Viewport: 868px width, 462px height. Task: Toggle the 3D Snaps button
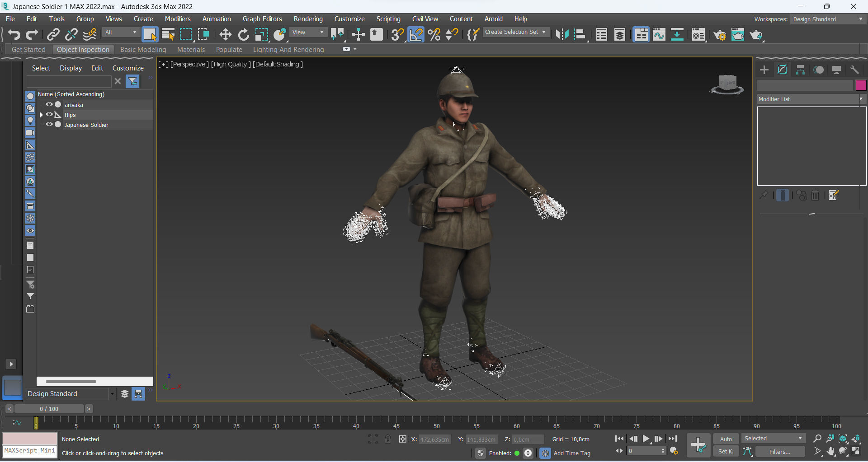click(397, 34)
